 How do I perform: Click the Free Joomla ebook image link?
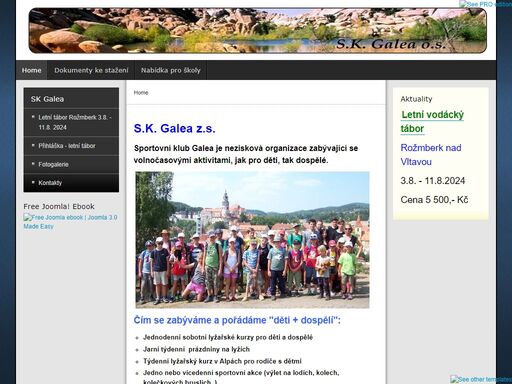(70, 222)
